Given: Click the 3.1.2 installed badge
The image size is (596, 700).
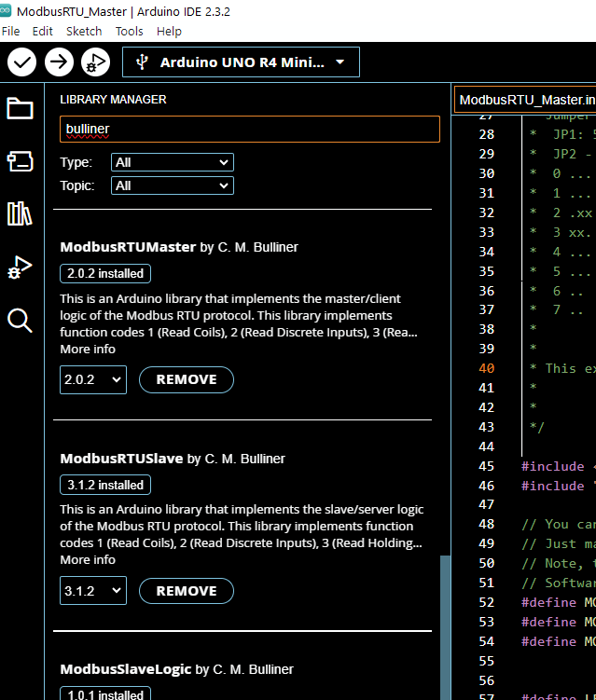Looking at the screenshot, I should tap(105, 486).
